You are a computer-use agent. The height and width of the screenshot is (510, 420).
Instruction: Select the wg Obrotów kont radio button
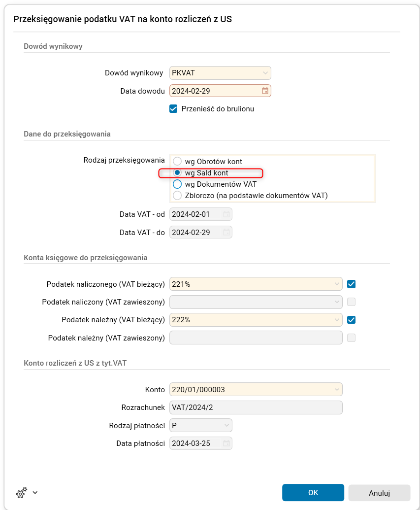177,161
